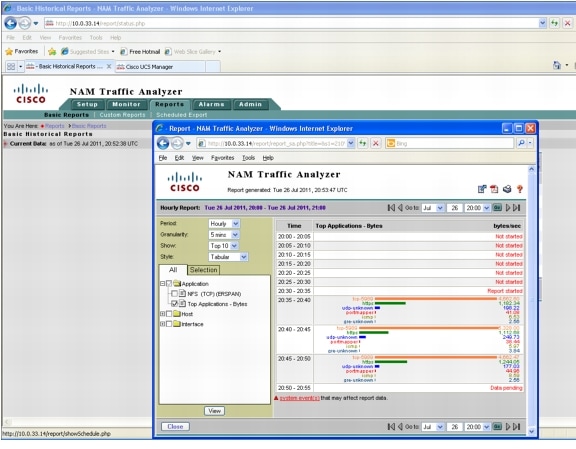
Task: Click the Application folder icon in tree
Action: [x=177, y=283]
